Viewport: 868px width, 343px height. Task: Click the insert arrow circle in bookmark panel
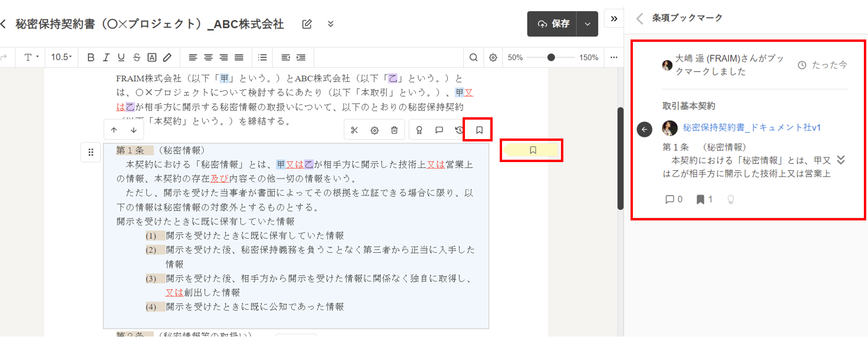[644, 129]
